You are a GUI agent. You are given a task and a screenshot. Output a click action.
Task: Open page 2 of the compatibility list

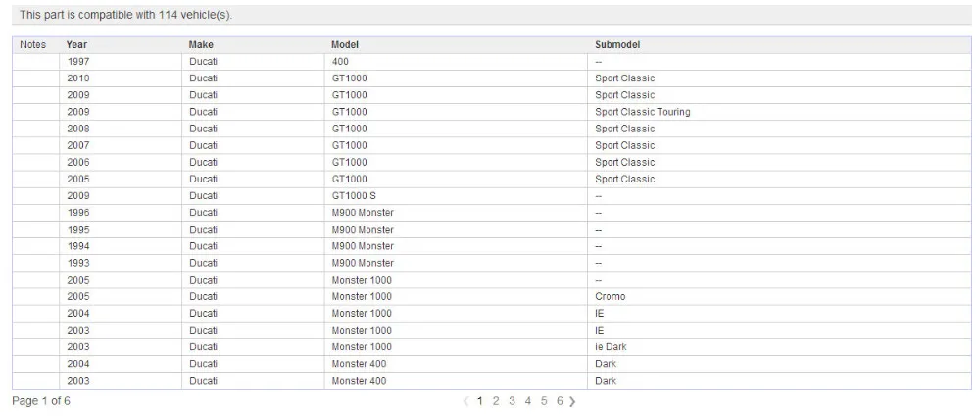tap(496, 401)
